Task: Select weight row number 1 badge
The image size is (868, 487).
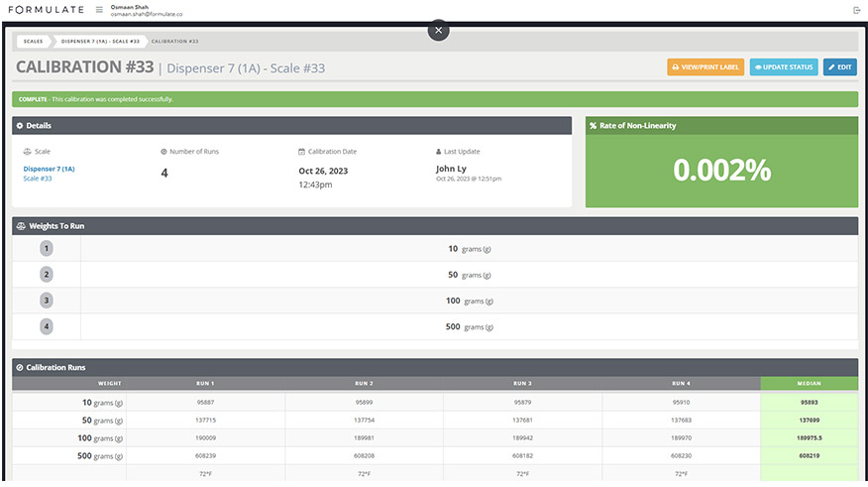Action: pyautogui.click(x=46, y=249)
